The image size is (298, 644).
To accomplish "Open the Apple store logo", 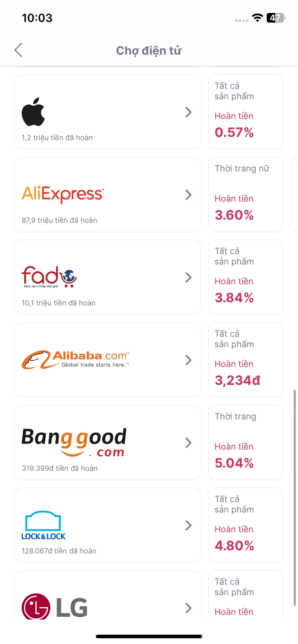I will 33,112.
